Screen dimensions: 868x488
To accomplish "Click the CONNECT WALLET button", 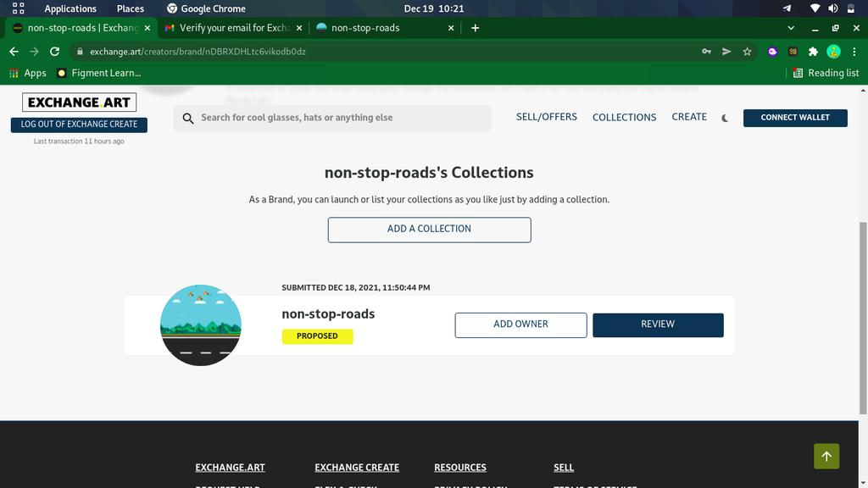I will (795, 117).
